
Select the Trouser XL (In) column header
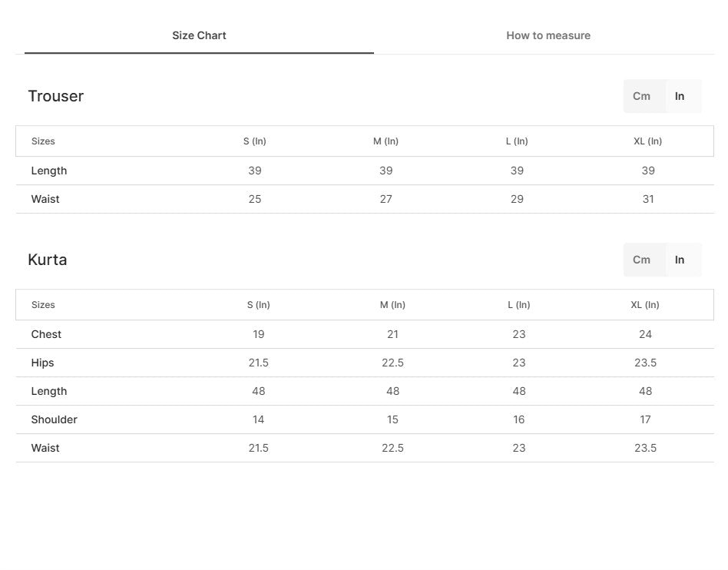coord(647,141)
